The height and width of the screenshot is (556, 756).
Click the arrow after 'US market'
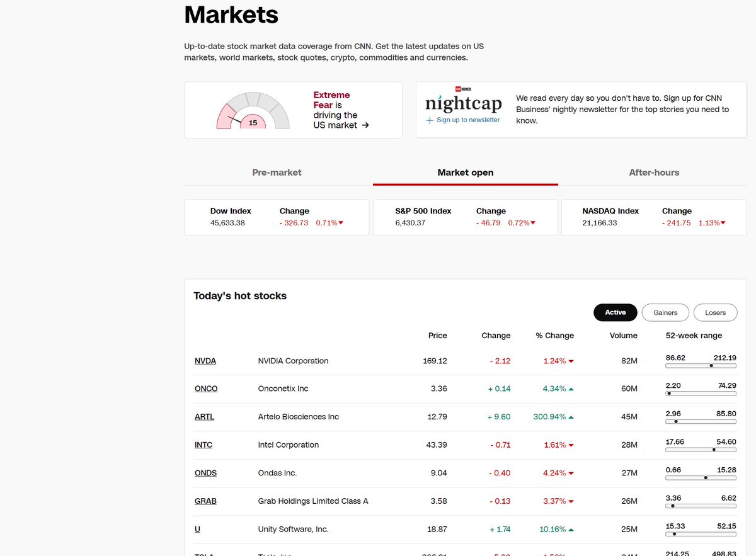click(365, 125)
